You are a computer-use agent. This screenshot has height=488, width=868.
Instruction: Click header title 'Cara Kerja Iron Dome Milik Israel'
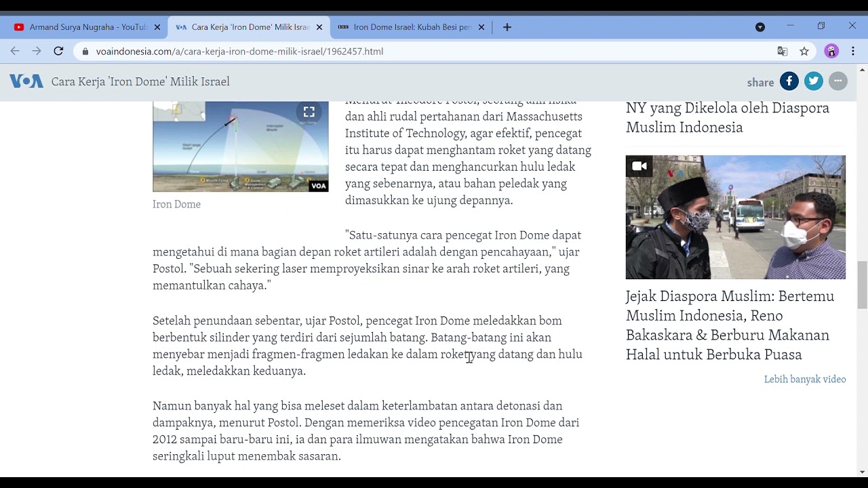140,81
